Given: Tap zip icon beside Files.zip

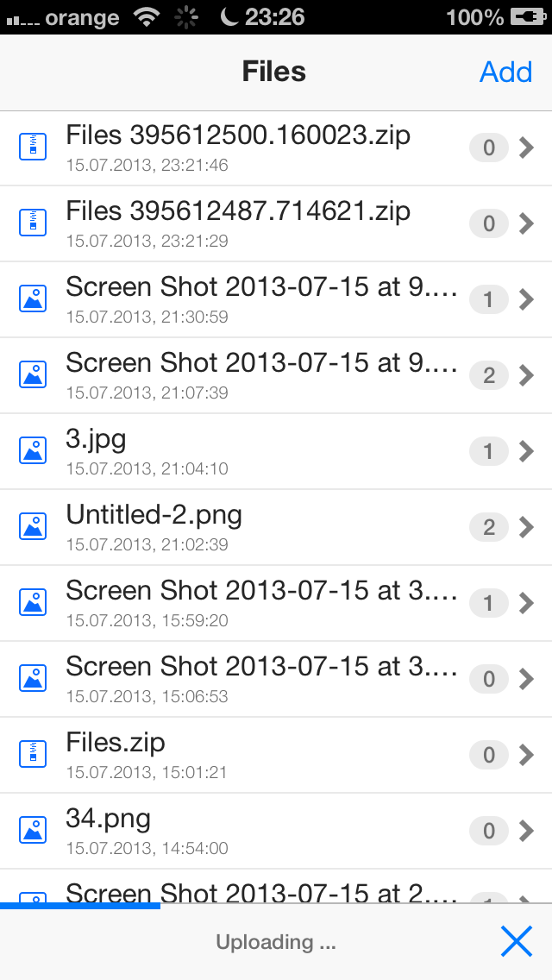Looking at the screenshot, I should pyautogui.click(x=33, y=755).
